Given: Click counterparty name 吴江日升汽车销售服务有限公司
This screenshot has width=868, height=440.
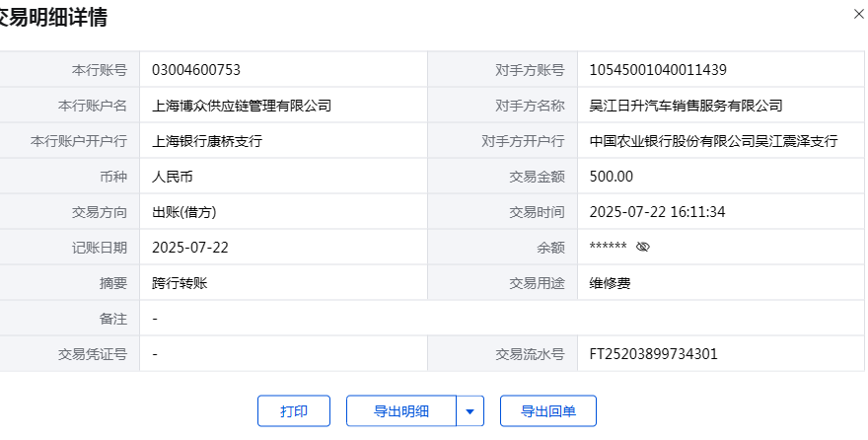Looking at the screenshot, I should tap(686, 106).
